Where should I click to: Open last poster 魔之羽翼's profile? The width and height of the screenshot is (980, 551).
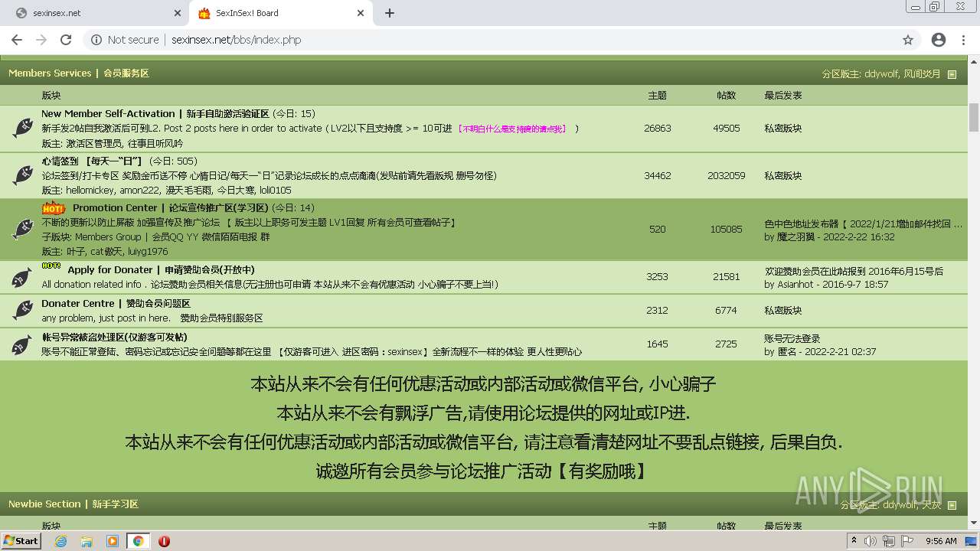[x=797, y=237]
